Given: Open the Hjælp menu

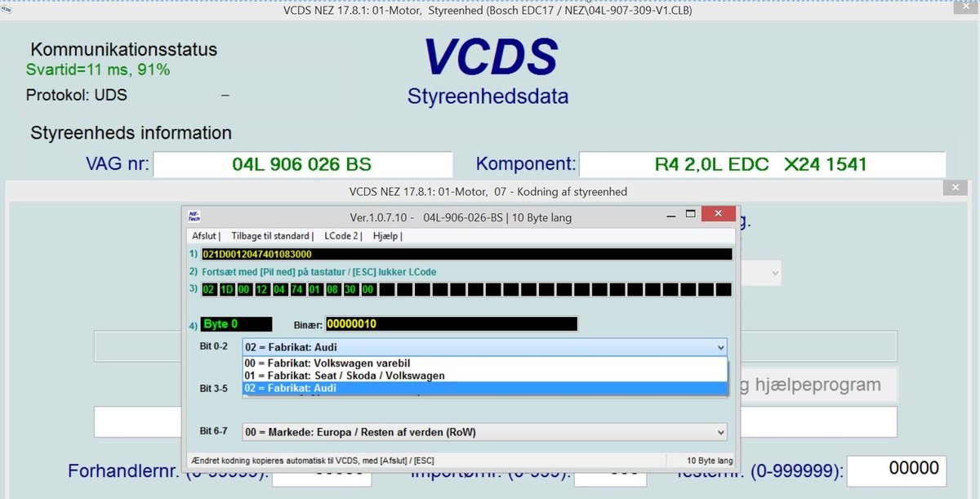Looking at the screenshot, I should (386, 236).
